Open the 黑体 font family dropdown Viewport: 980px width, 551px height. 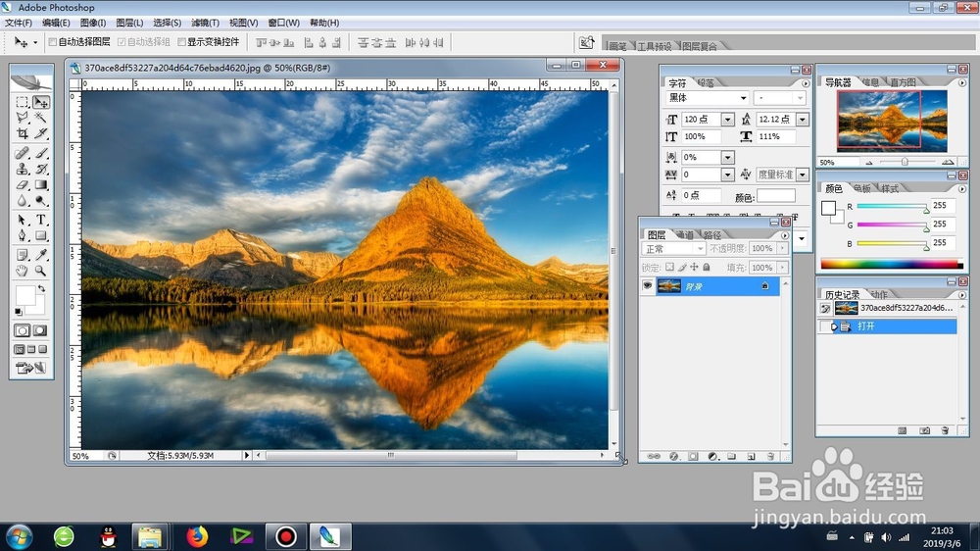coord(743,98)
